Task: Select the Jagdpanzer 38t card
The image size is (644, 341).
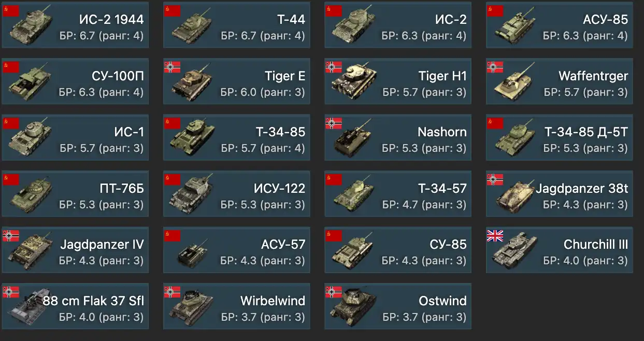Action: click(560, 193)
